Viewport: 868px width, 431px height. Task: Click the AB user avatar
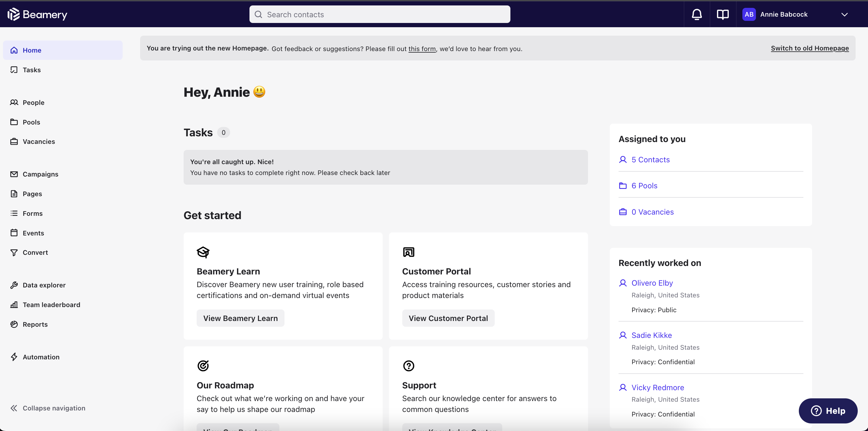tap(749, 14)
